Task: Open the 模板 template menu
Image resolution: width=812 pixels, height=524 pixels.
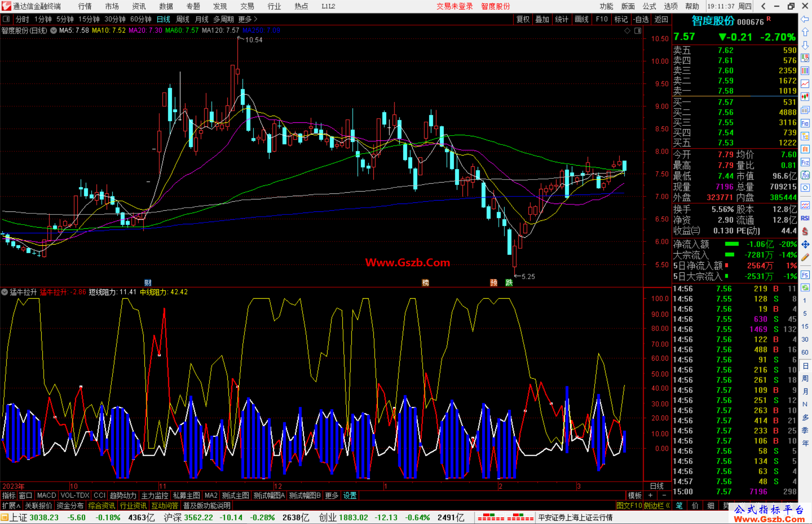Action: point(635,495)
